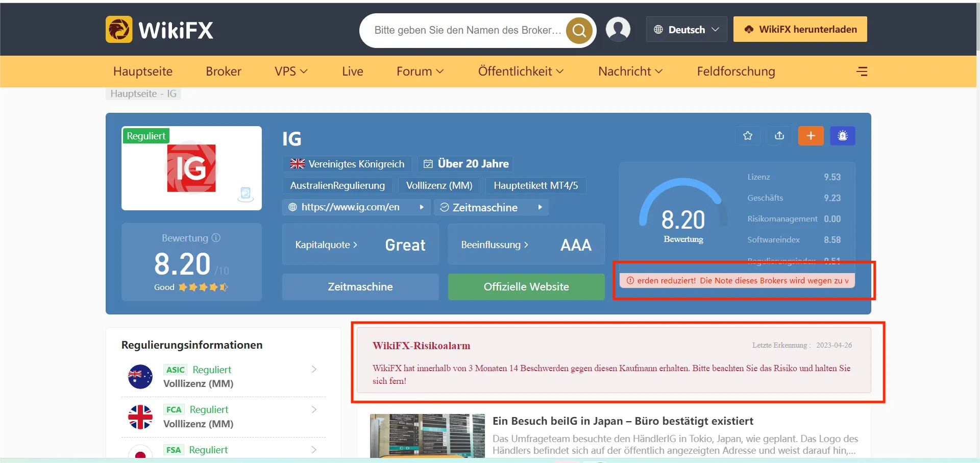The width and height of the screenshot is (980, 463).
Task: Add IG to favorites with star icon
Action: coord(748,136)
